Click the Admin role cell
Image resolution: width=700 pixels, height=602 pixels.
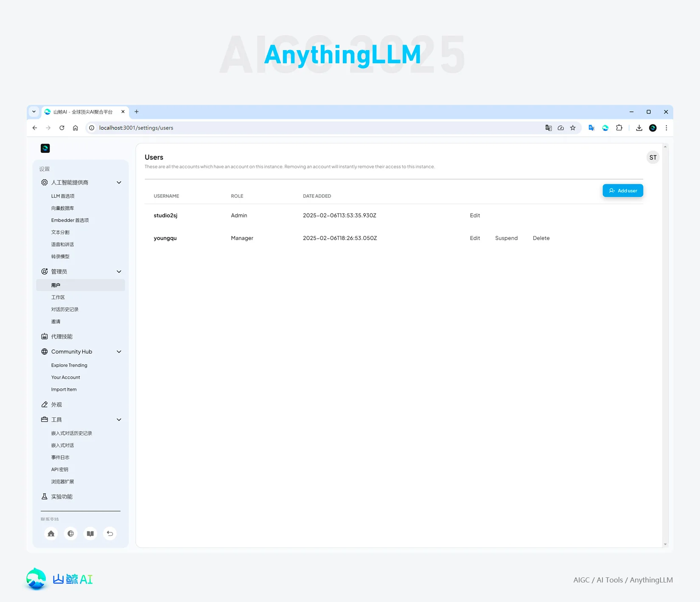click(x=239, y=215)
